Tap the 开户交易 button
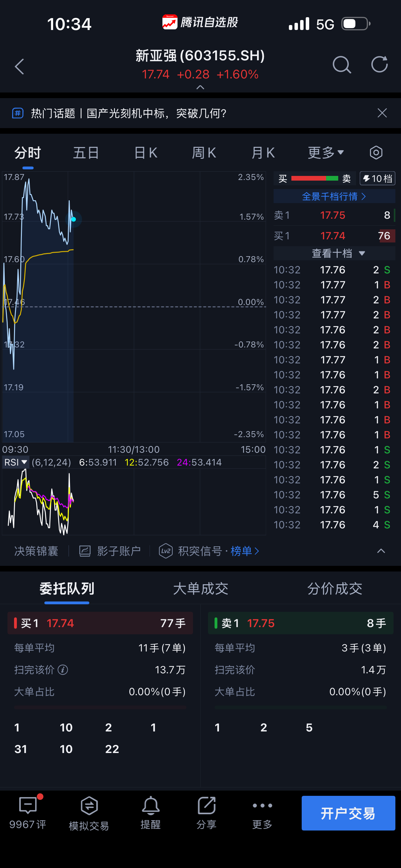The height and width of the screenshot is (868, 401). point(348,813)
